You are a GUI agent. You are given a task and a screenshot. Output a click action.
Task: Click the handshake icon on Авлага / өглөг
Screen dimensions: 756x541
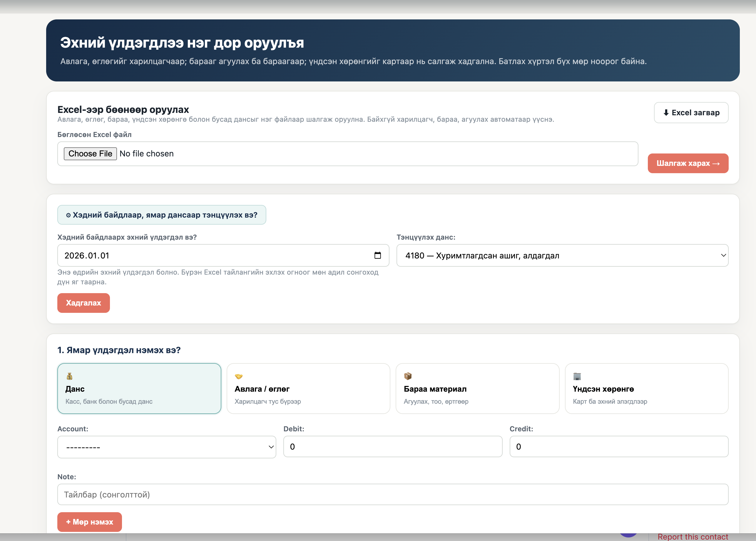pyautogui.click(x=238, y=376)
